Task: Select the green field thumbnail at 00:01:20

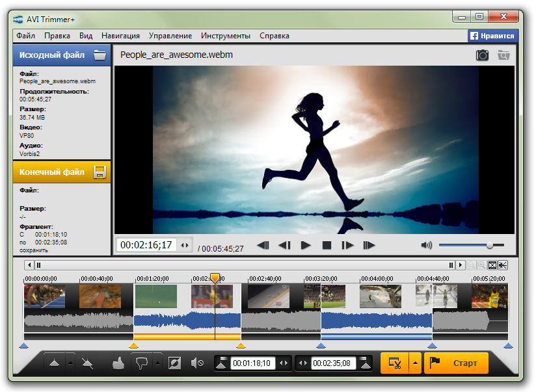Action: pyautogui.click(x=156, y=296)
